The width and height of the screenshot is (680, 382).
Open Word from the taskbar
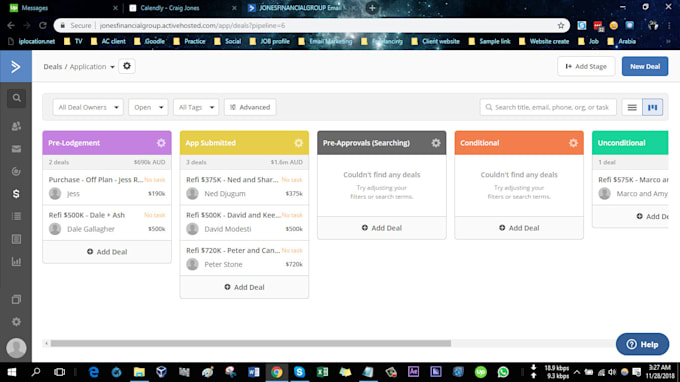pyautogui.click(x=254, y=372)
